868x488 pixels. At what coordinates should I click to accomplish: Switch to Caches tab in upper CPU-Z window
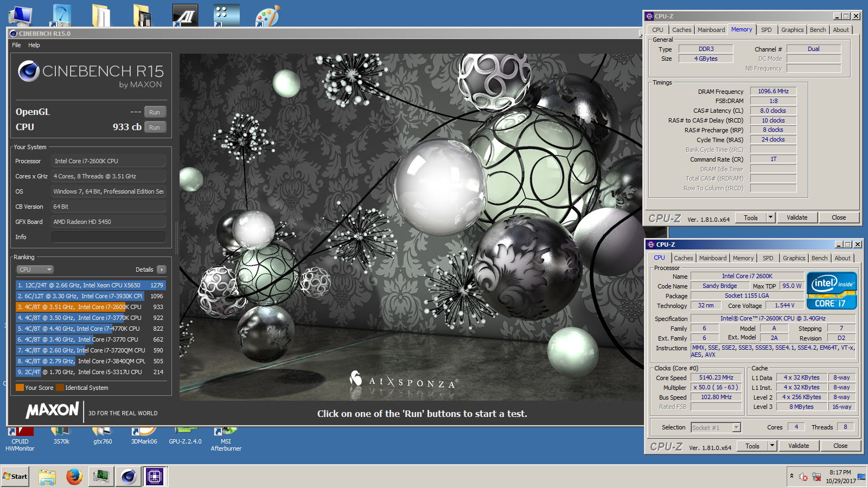682,30
